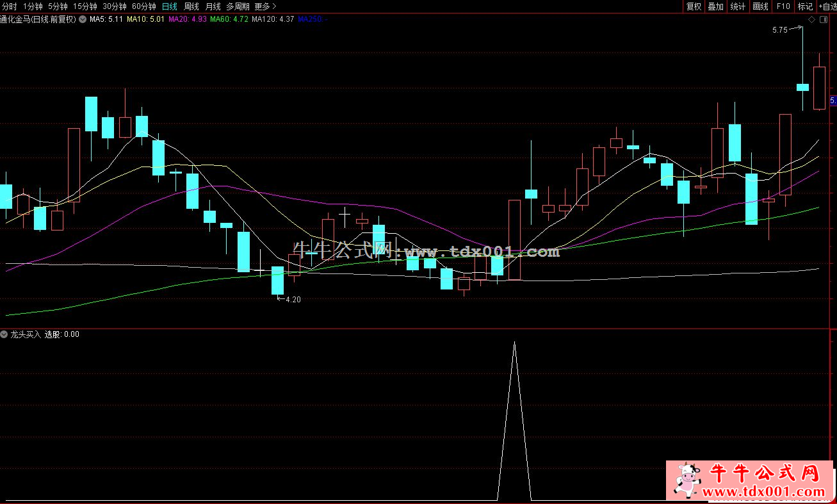Screen dimensions: 837x504
Task: Select the 15分钟 period tab
Action: 85,6
